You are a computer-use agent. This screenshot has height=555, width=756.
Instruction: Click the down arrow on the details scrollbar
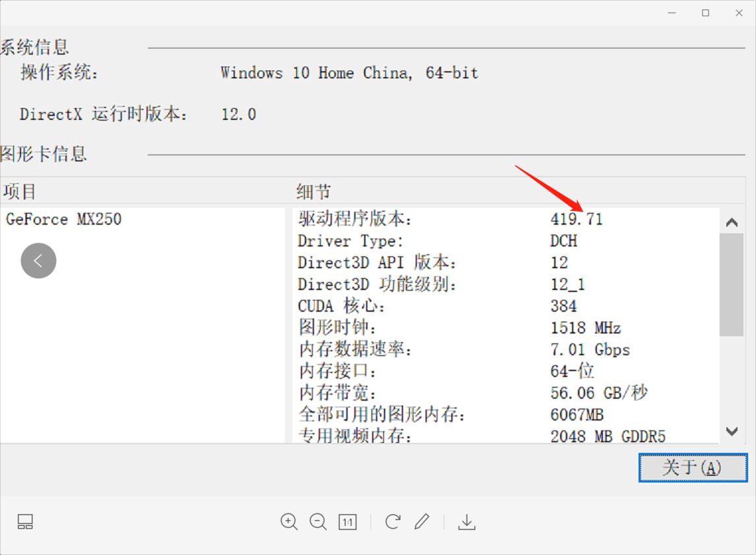click(x=732, y=432)
